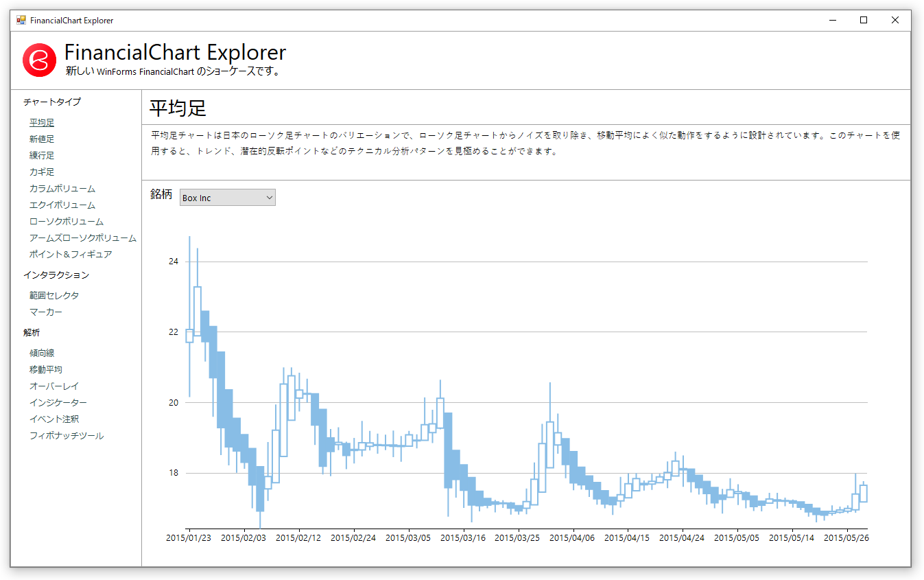924x580 pixels.
Task: Open エクイボリューム chart
Action: [62, 205]
